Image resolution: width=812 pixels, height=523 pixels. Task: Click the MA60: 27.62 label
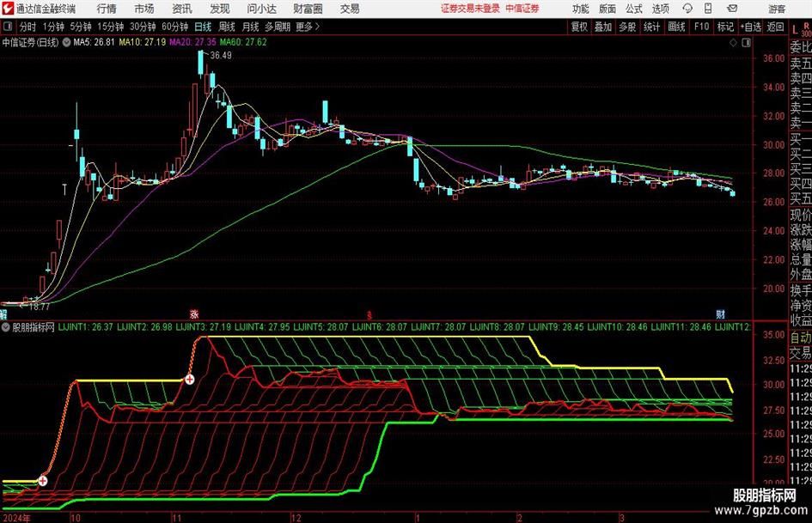(243, 42)
